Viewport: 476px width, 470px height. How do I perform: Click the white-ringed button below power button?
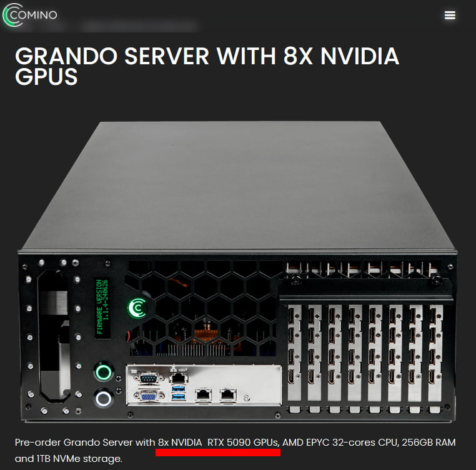pyautogui.click(x=104, y=399)
